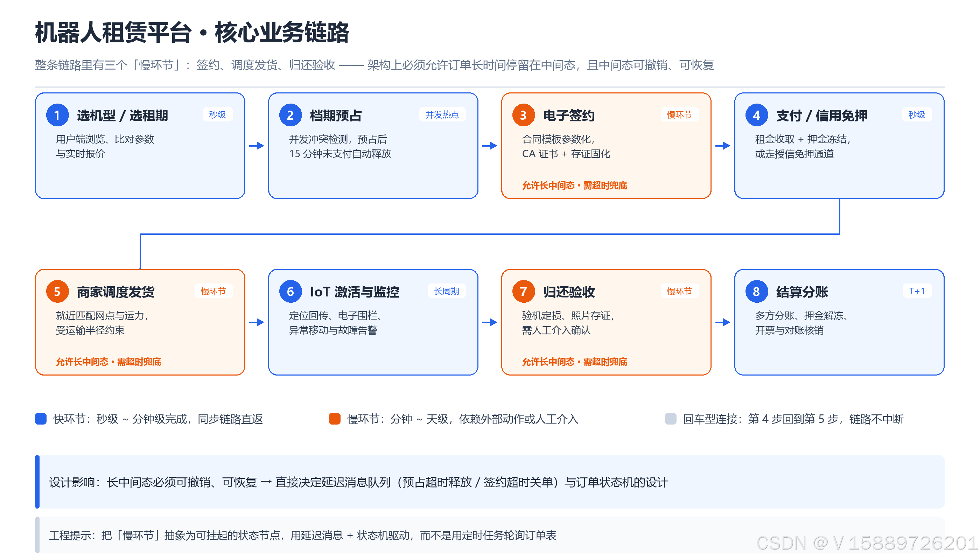980x560 pixels.
Task: Click orange note in 商家调度发货 card
Action: click(x=108, y=362)
